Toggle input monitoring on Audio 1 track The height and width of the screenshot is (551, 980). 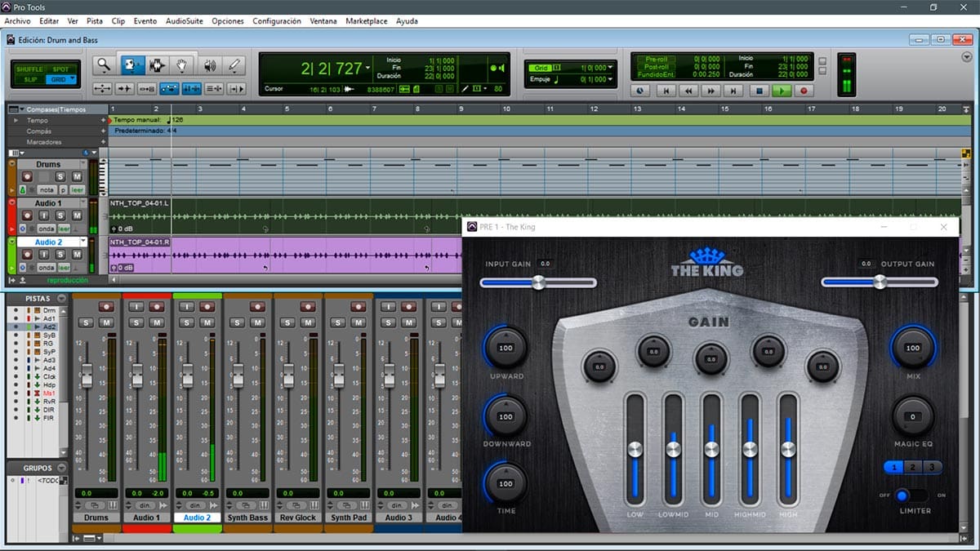point(44,216)
